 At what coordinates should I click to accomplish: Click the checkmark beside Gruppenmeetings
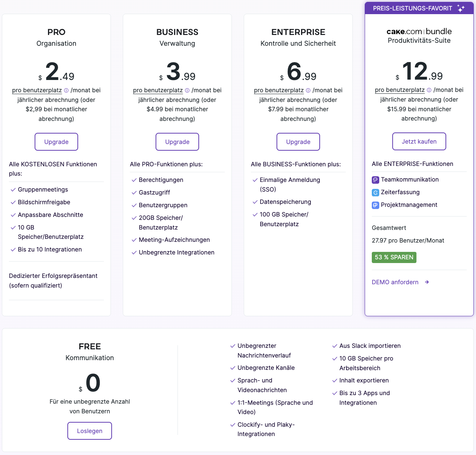[x=13, y=189]
